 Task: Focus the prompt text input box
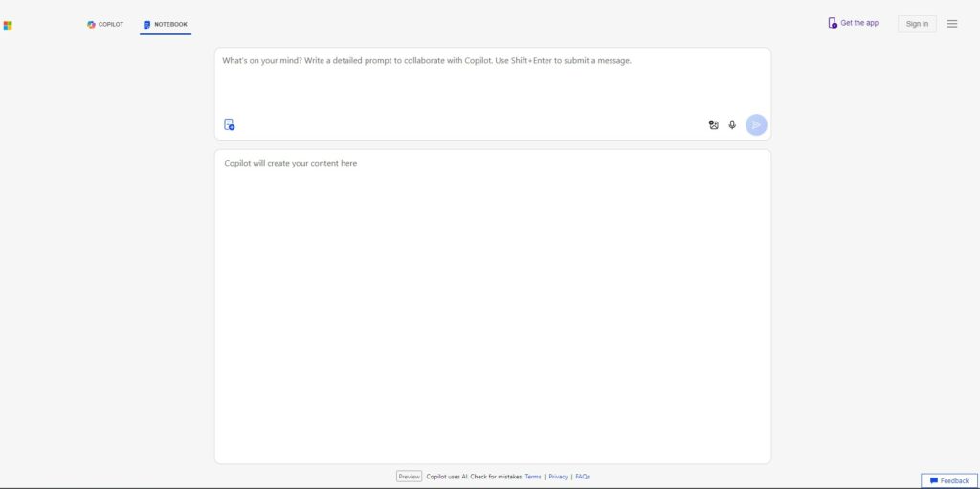pyautogui.click(x=493, y=81)
